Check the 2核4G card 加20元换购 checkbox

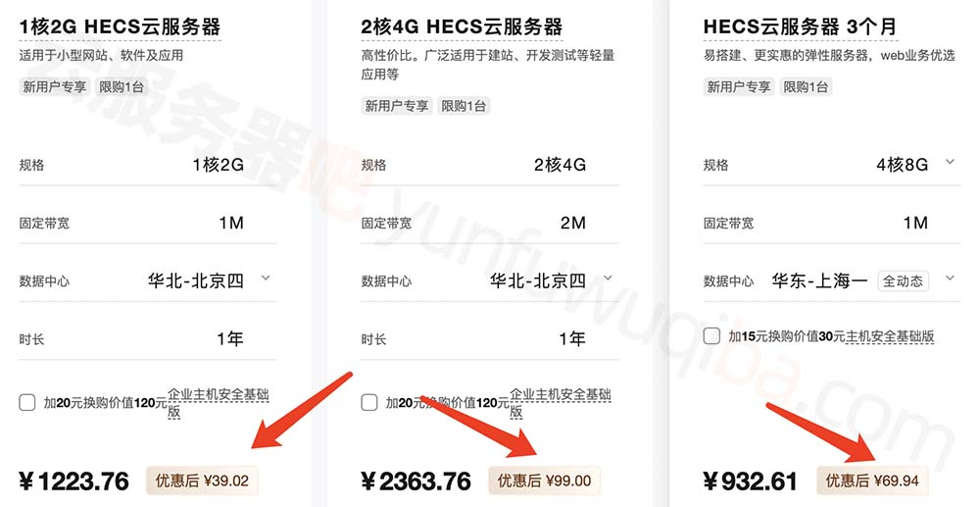[x=369, y=403]
